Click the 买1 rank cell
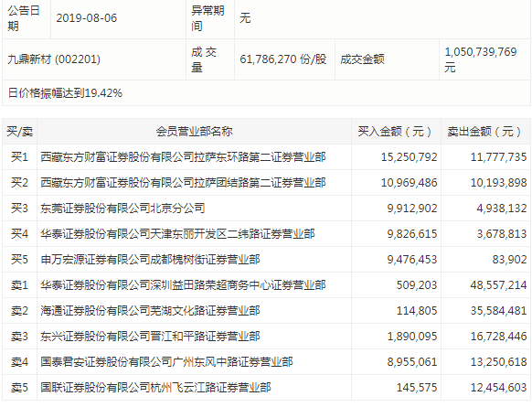 tap(20, 157)
